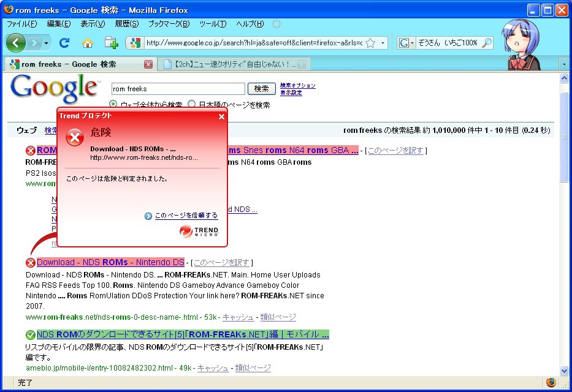Click the scrollbar up arrow
572x392 pixels.
[x=564, y=78]
